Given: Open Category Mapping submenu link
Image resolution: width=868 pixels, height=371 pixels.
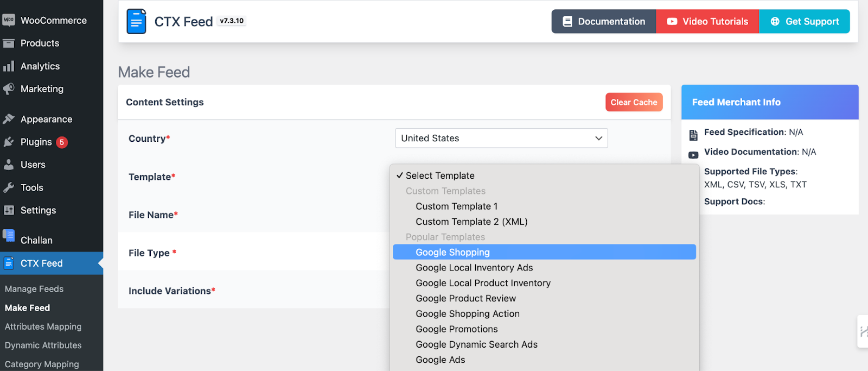Looking at the screenshot, I should point(42,364).
